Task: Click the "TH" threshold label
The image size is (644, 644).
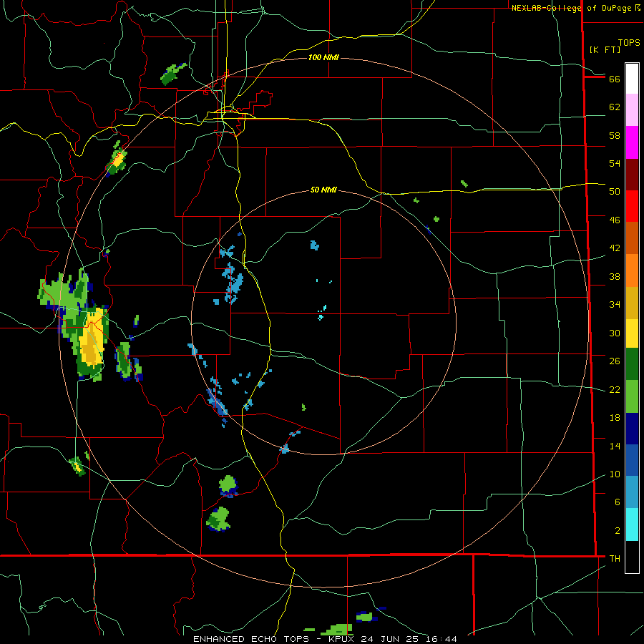Action: (x=615, y=559)
